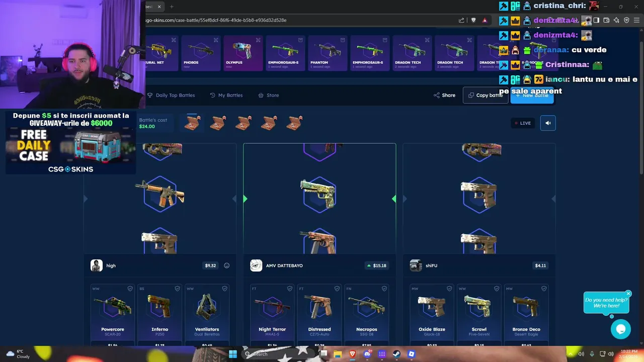Click the shield check icon on Distressed card
The height and width of the screenshot is (362, 644).
pos(337,289)
